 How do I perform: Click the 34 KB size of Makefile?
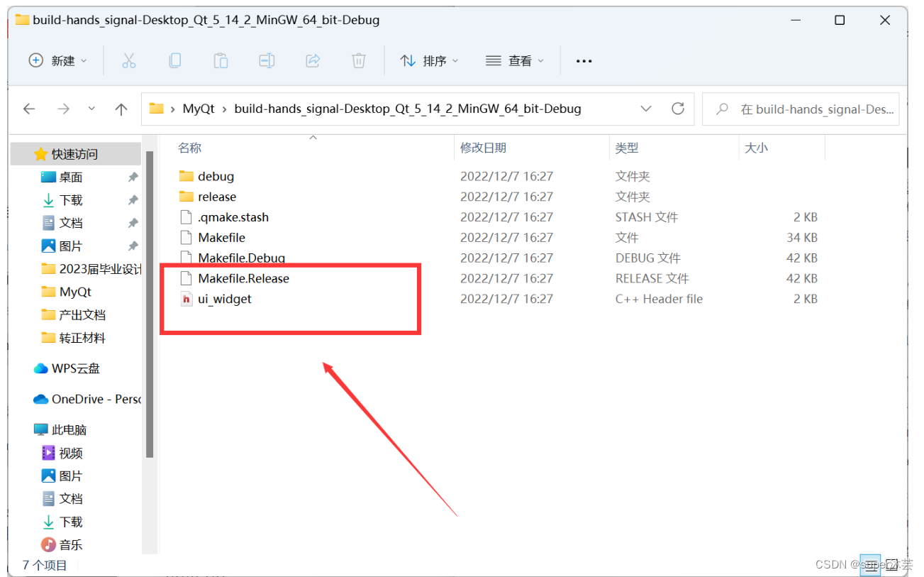(x=802, y=238)
